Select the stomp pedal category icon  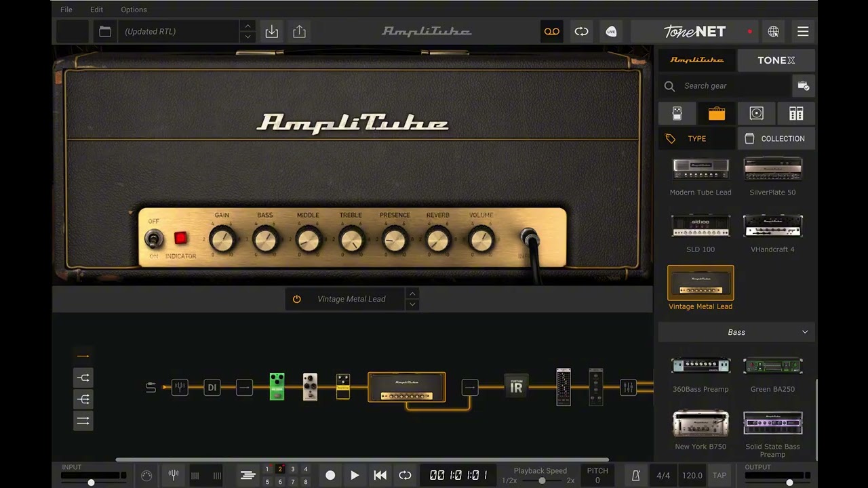pyautogui.click(x=677, y=113)
